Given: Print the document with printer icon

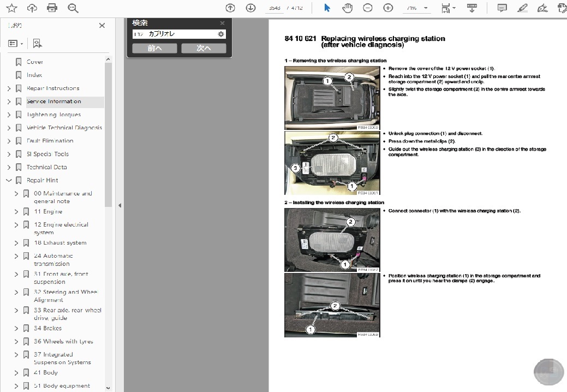Looking at the screenshot, I should pos(52,8).
